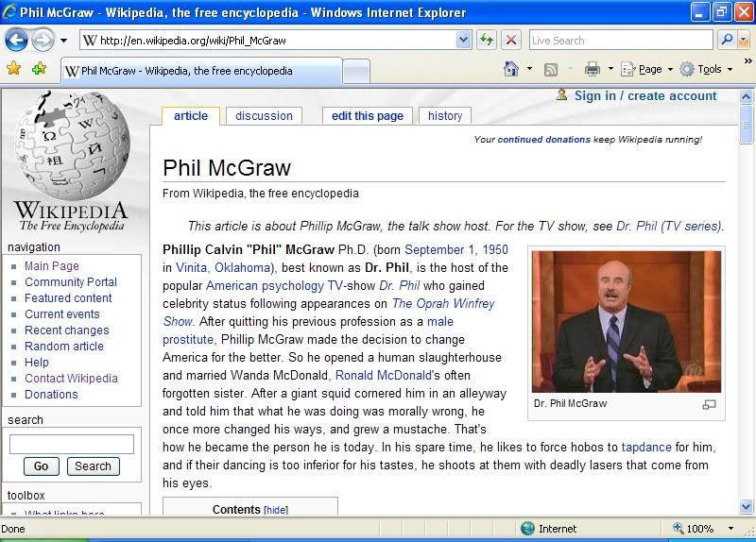
Task: Open the Donations sidebar link
Action: [51, 394]
